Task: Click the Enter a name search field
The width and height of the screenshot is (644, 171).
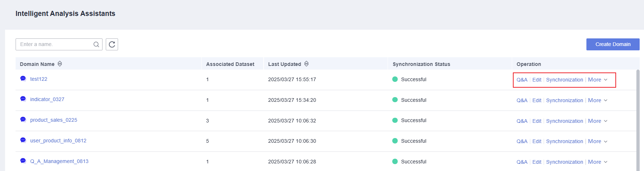Action: pyautogui.click(x=55, y=44)
